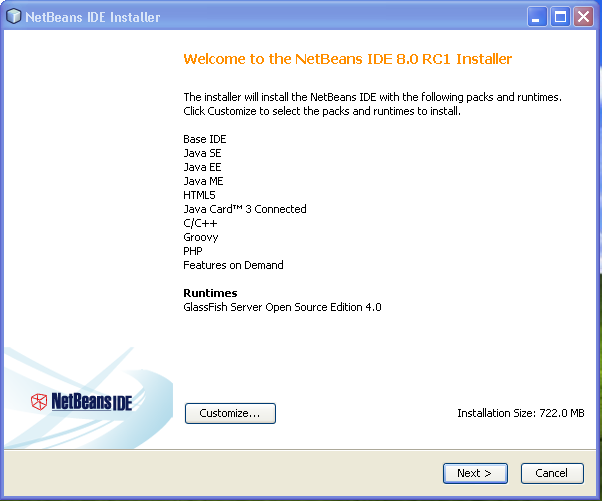Click the 'PHP' pack entry

click(193, 251)
